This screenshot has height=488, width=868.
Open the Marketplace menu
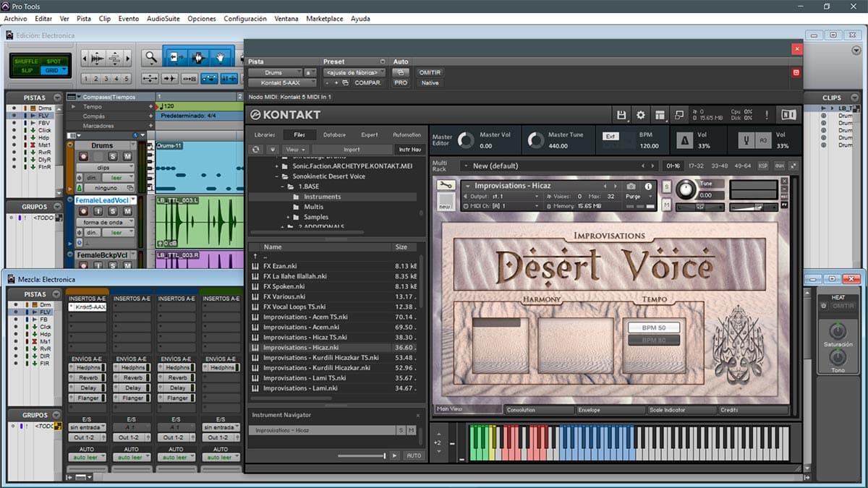[x=324, y=19]
